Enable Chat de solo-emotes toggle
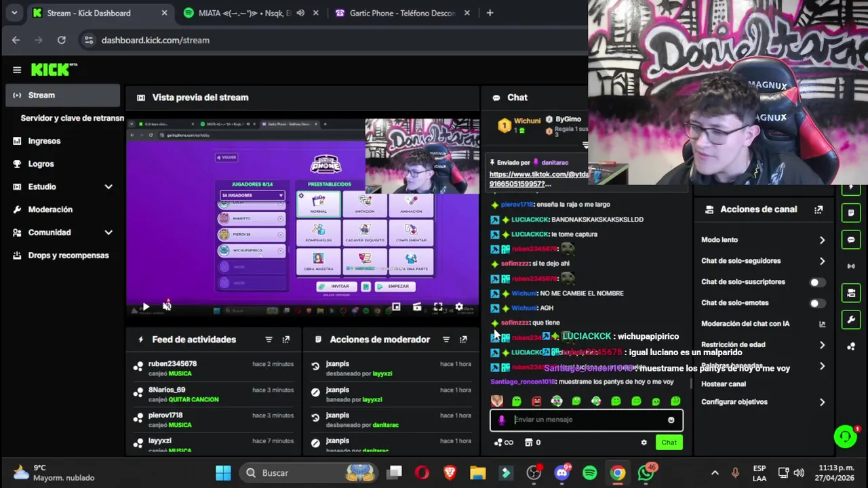The height and width of the screenshot is (488, 868). pos(817,303)
